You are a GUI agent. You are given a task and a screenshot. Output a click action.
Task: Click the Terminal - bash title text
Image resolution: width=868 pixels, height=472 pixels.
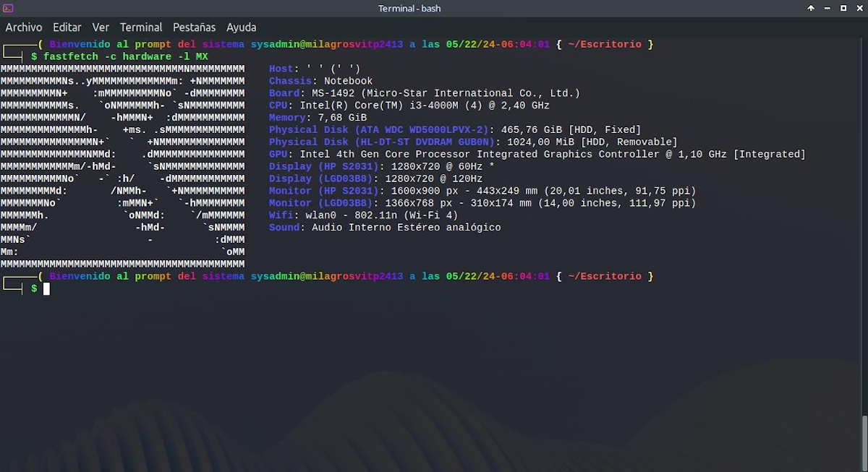click(409, 8)
